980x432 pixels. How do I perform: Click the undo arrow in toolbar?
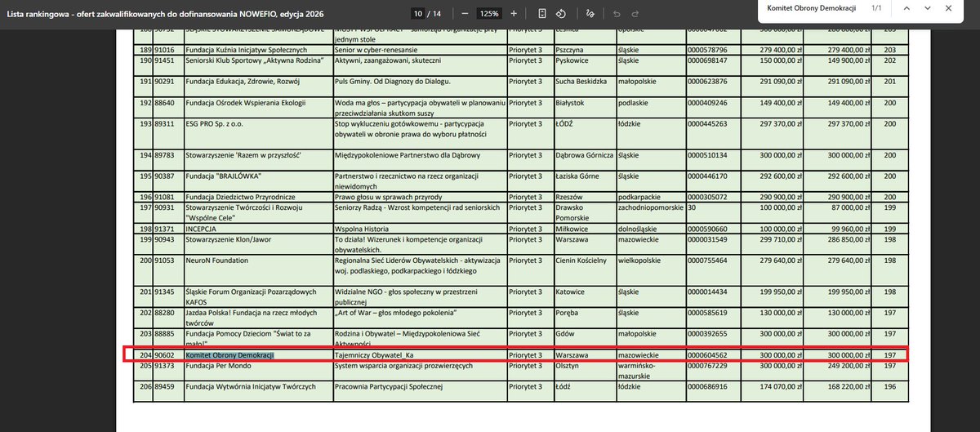(x=616, y=14)
